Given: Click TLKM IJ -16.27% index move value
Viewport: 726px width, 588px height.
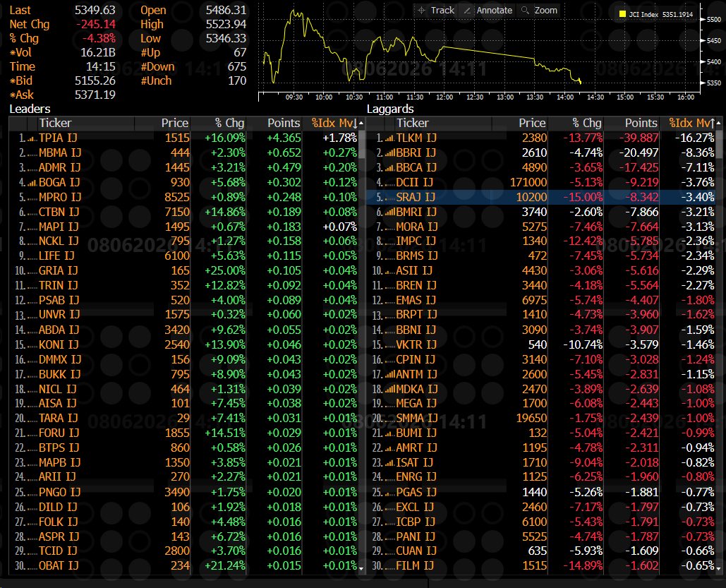Looking at the screenshot, I should [694, 138].
